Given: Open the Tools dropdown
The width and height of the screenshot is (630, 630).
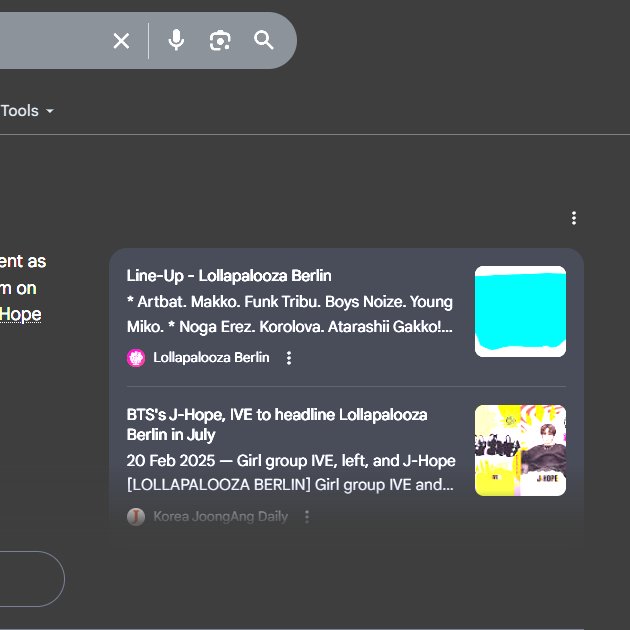Looking at the screenshot, I should (27, 111).
